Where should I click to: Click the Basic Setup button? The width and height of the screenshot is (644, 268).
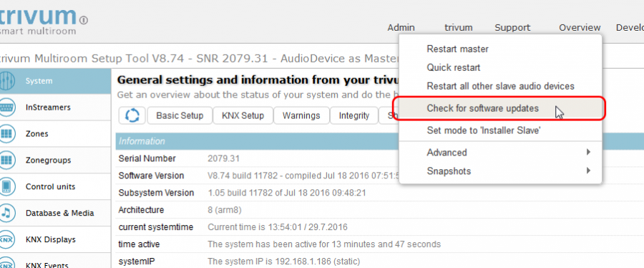(x=180, y=115)
